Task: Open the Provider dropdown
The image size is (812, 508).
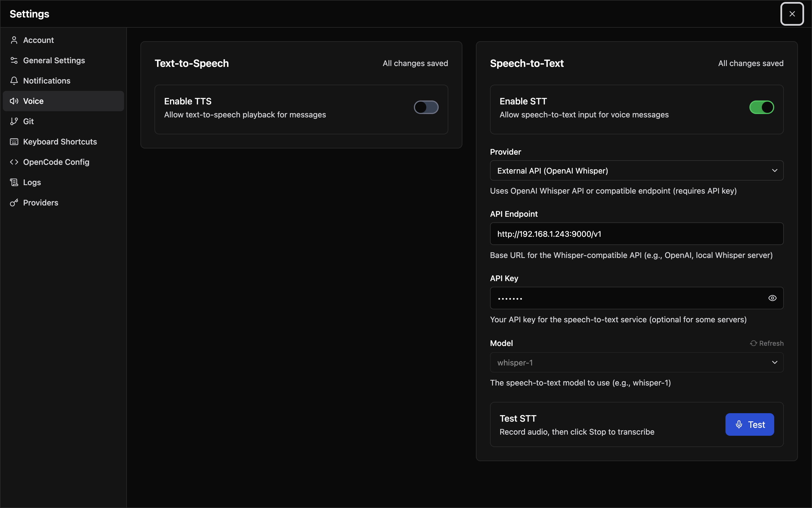Action: (637, 171)
